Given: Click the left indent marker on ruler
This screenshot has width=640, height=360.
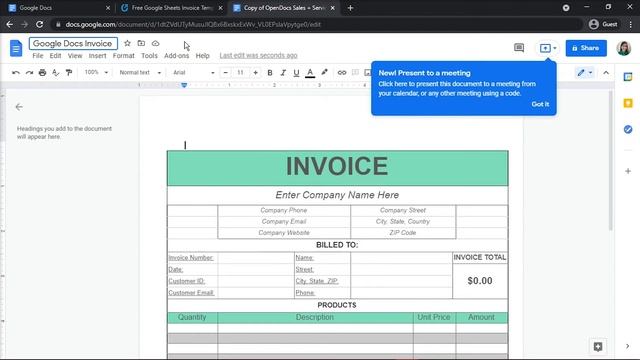Looking at the screenshot, I should coord(184,86).
